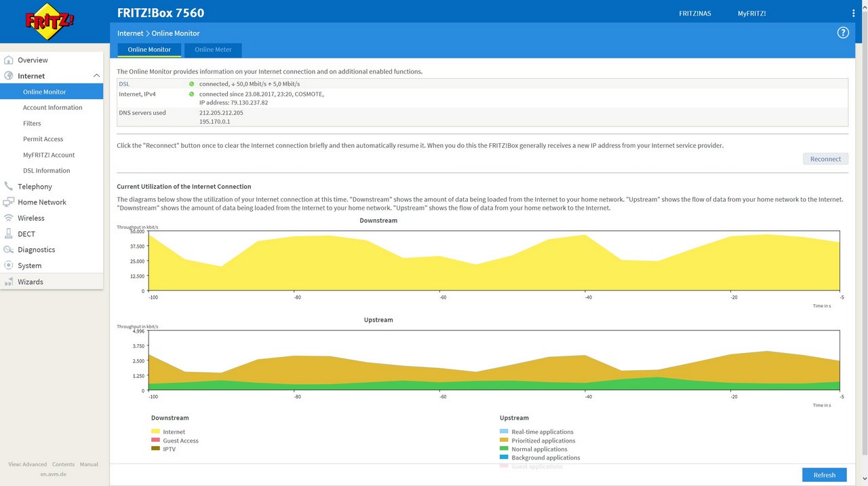
Task: Click the green status dot in DSL row
Action: (191, 83)
